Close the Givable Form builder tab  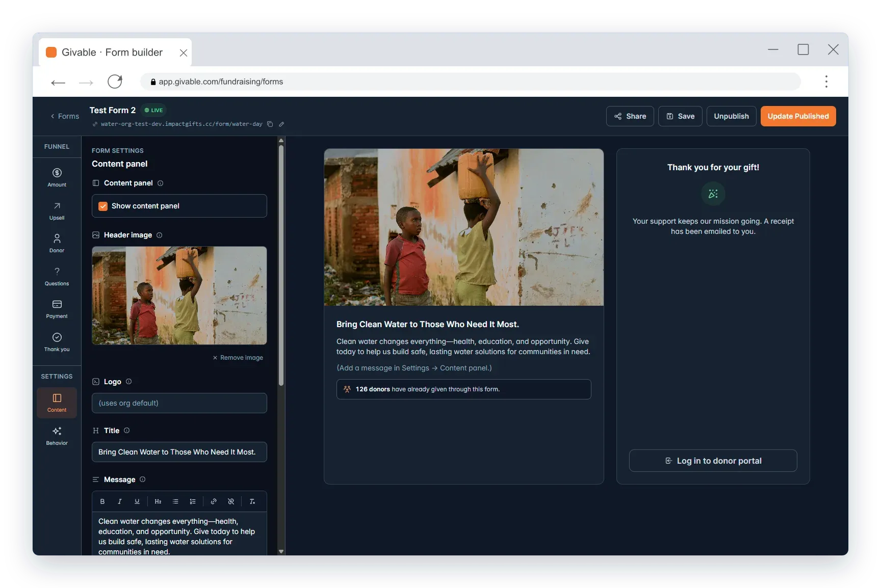(x=184, y=52)
